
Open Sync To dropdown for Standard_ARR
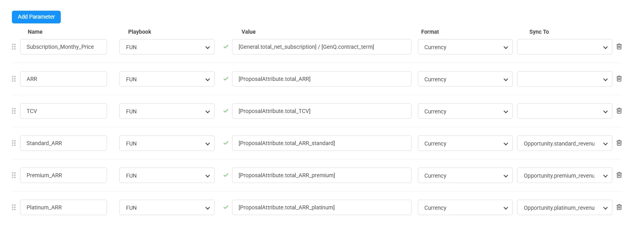[564, 143]
